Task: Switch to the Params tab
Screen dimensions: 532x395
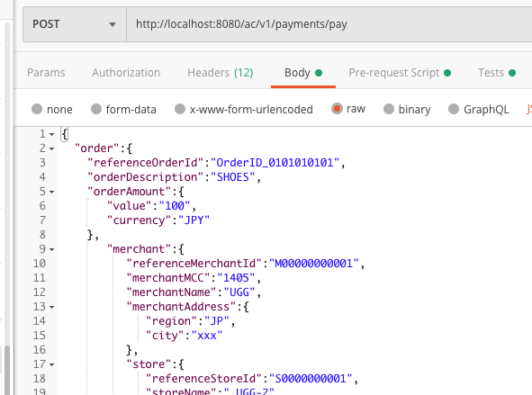Action: point(46,73)
